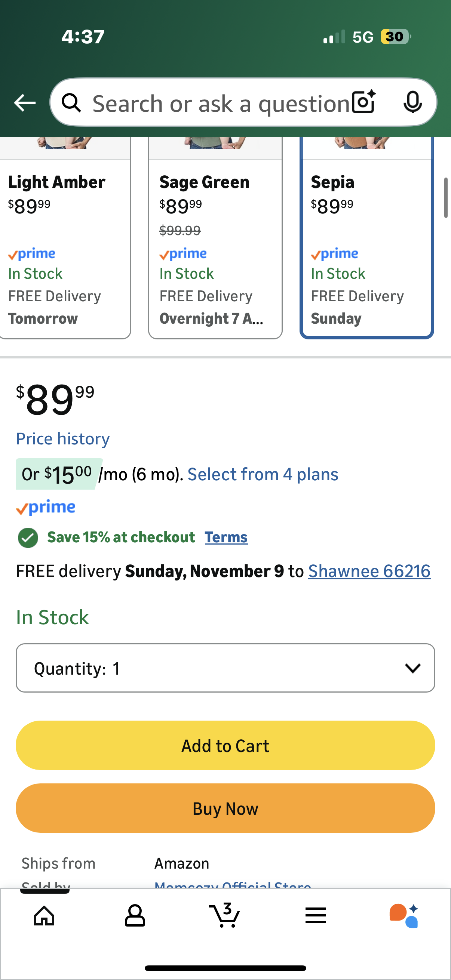Open Select from 4 plans link

coord(263,474)
